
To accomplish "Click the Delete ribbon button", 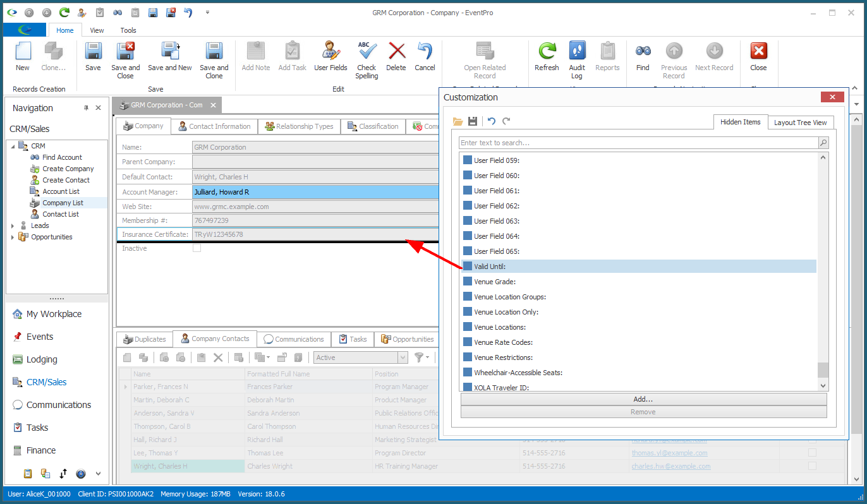I will (x=396, y=57).
